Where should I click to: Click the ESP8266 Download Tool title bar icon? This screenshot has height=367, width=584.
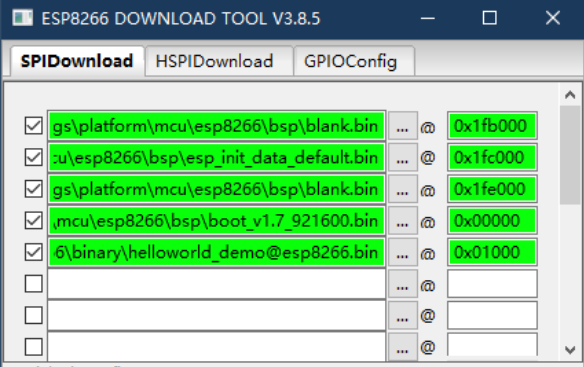[x=22, y=18]
